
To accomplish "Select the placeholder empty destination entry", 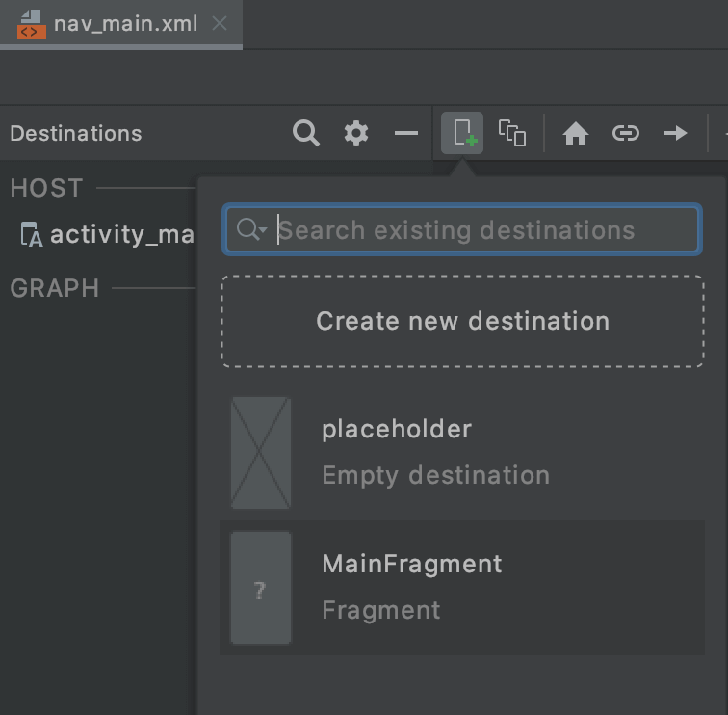I will (x=462, y=452).
